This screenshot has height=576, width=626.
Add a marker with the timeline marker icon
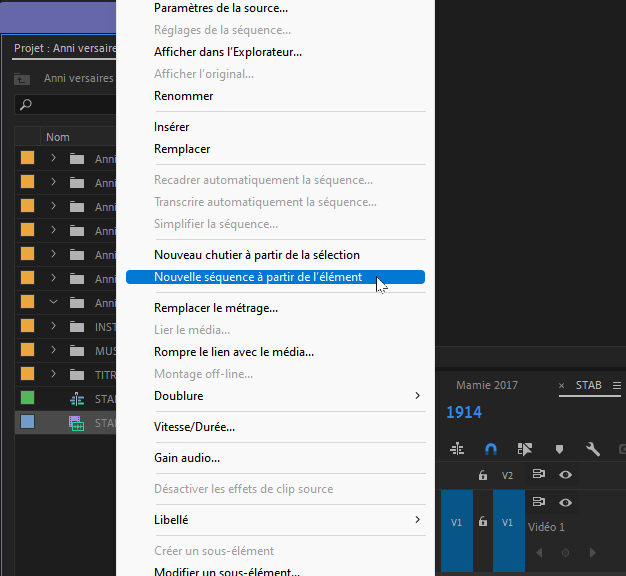click(559, 449)
